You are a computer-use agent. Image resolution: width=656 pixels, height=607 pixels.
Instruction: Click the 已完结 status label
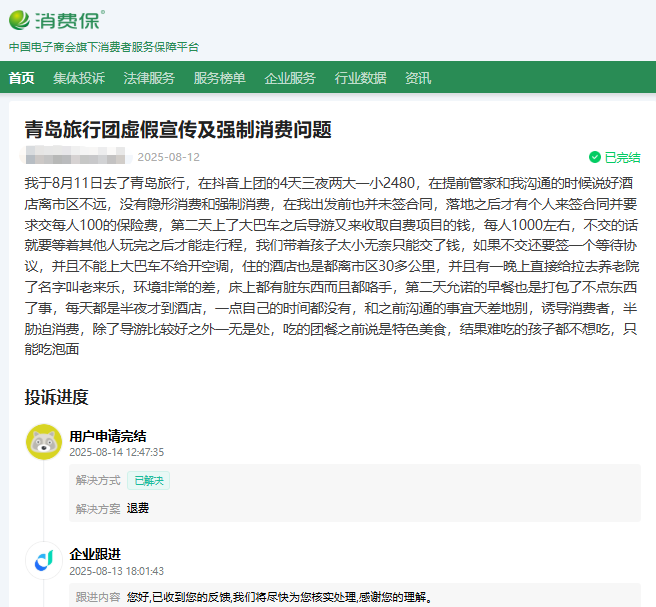623,157
